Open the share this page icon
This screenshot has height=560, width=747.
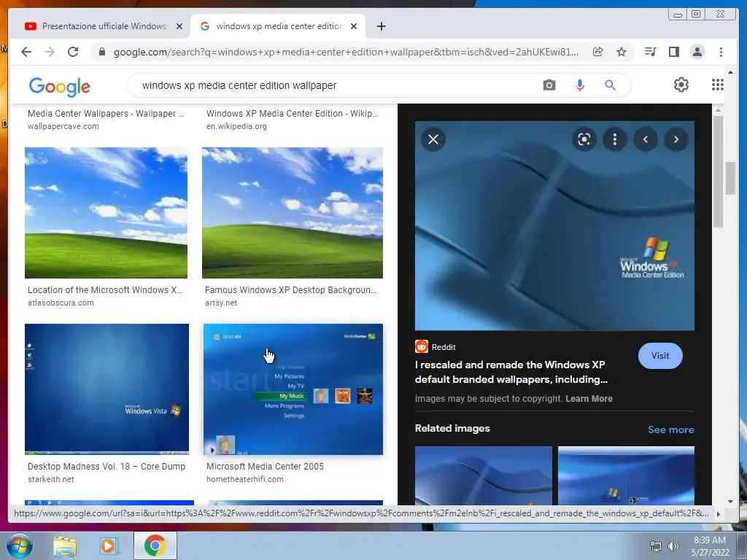(598, 52)
